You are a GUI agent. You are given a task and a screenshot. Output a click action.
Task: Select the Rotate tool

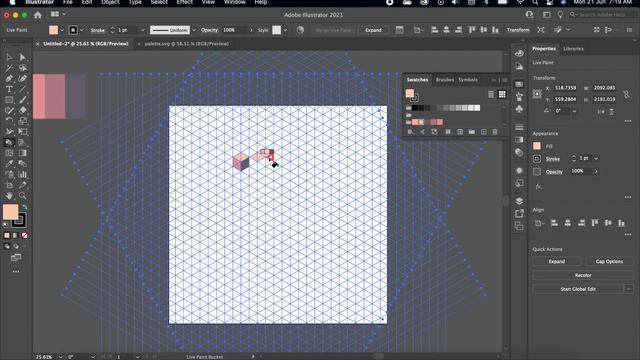(9, 121)
